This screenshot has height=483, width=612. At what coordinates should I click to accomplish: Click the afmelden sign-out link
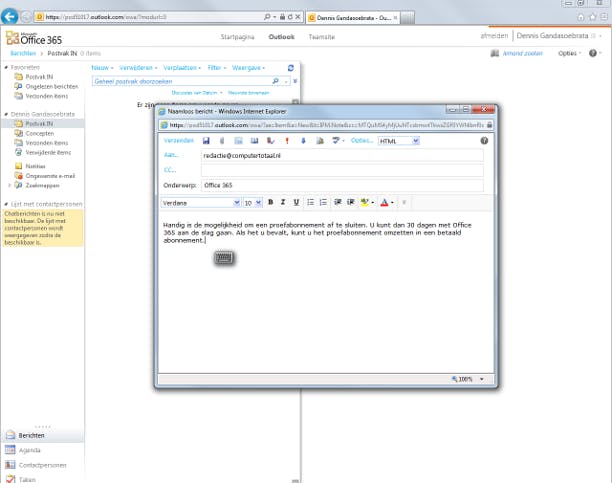pos(495,36)
